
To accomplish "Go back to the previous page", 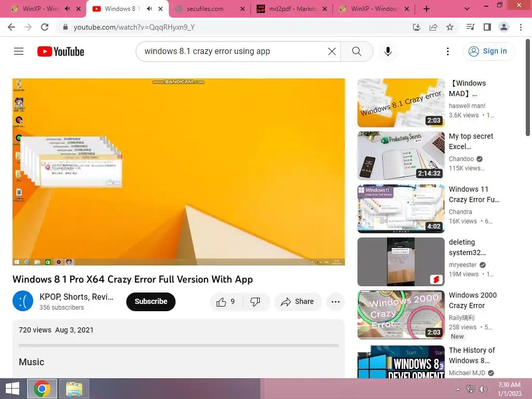I will pos(11,27).
